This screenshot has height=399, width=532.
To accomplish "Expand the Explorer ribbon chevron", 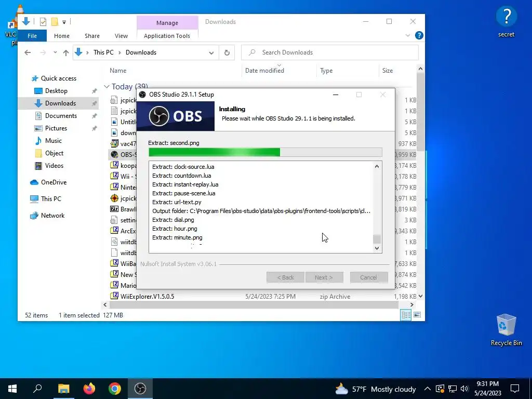I will [408, 35].
